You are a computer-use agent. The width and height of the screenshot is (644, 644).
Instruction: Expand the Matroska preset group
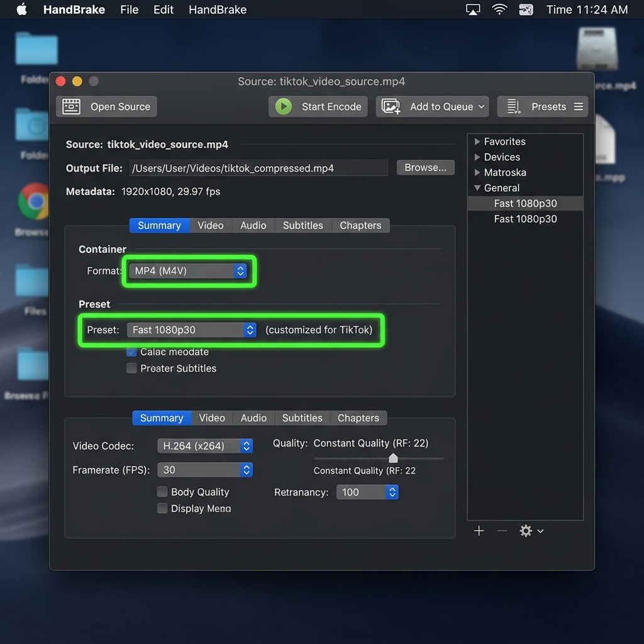[x=477, y=172]
